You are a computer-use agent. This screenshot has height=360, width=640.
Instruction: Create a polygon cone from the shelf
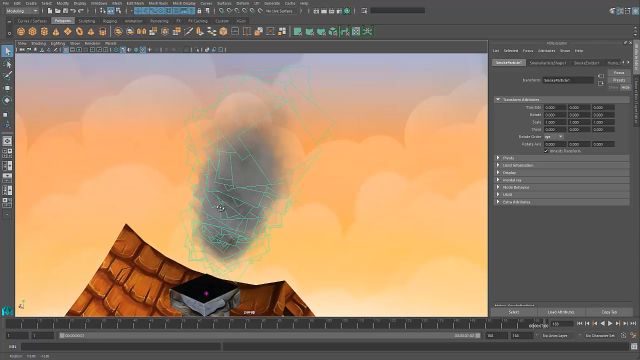(x=56, y=31)
